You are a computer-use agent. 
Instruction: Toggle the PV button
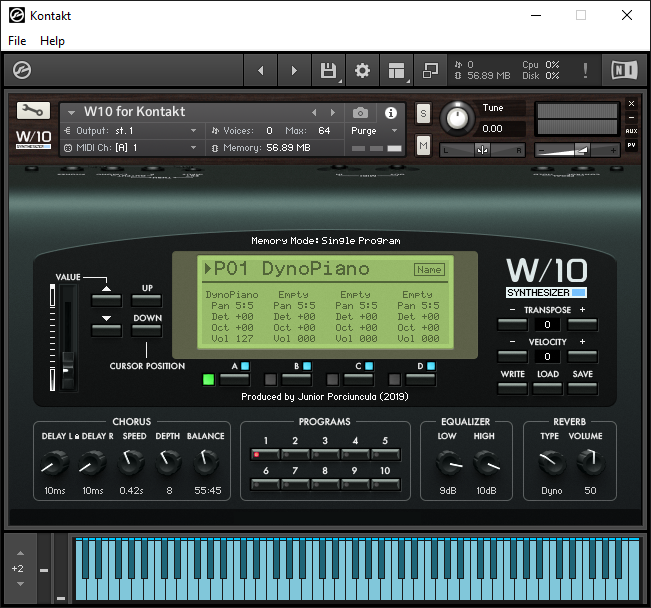pyautogui.click(x=631, y=145)
